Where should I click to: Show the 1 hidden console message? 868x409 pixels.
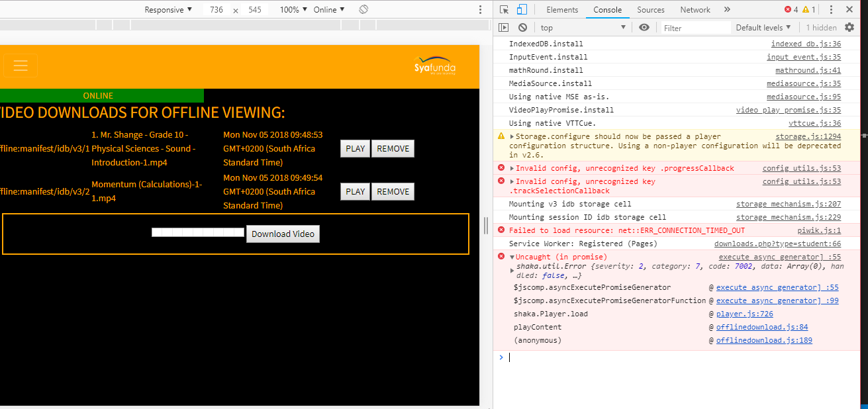[x=821, y=27]
